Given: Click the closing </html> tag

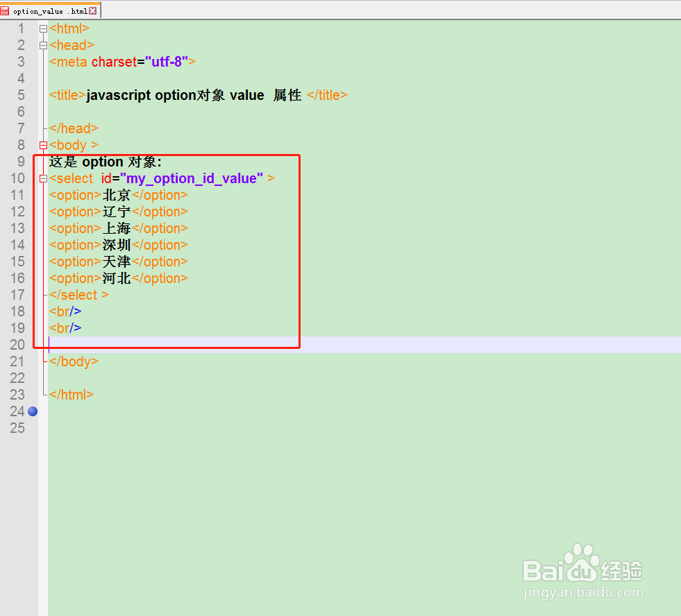Looking at the screenshot, I should coord(72,395).
